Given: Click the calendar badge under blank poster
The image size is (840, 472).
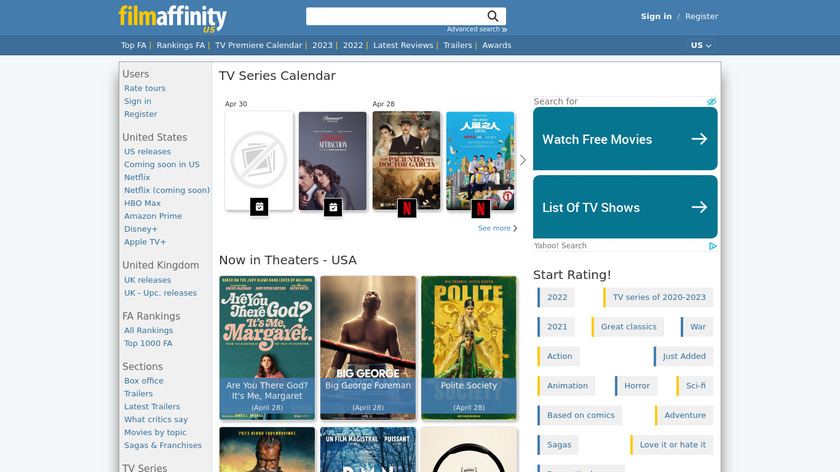Looking at the screenshot, I should 259,207.
